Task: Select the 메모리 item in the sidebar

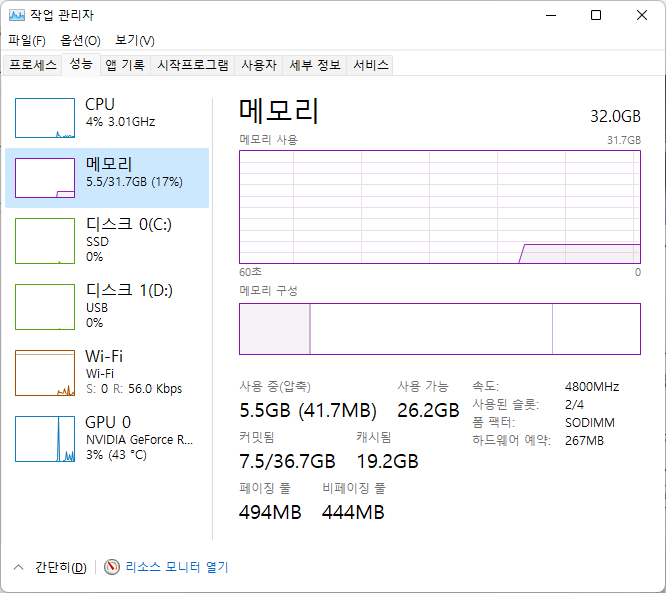Action: [x=108, y=178]
